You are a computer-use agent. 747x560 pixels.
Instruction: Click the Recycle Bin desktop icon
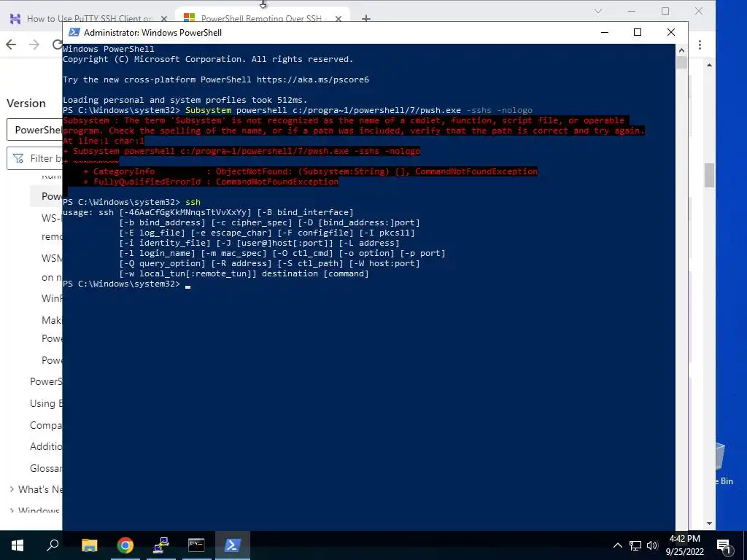click(723, 464)
